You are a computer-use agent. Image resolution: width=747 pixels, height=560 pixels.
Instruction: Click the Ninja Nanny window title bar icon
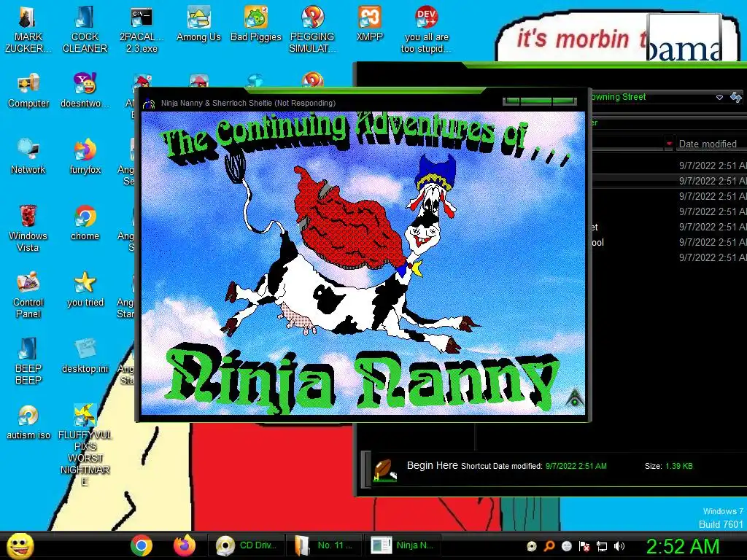(149, 103)
